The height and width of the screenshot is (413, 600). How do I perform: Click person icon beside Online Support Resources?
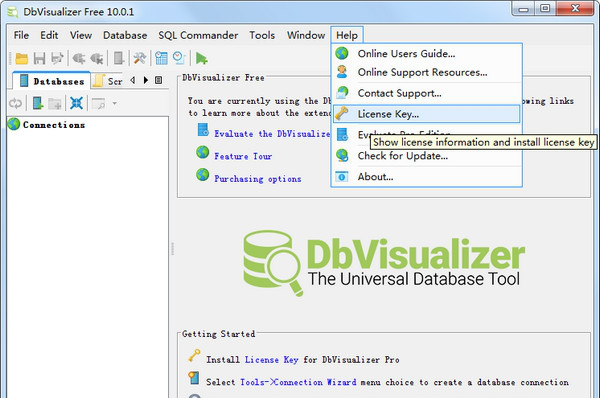342,72
